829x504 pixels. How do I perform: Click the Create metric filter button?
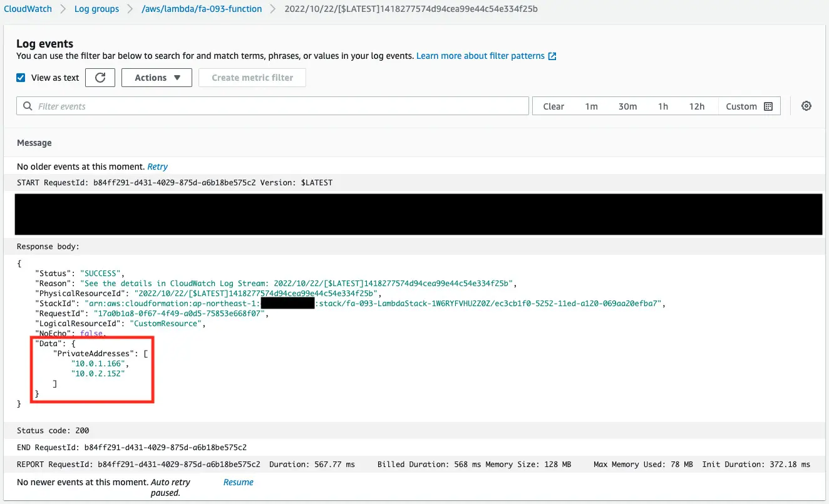252,77
